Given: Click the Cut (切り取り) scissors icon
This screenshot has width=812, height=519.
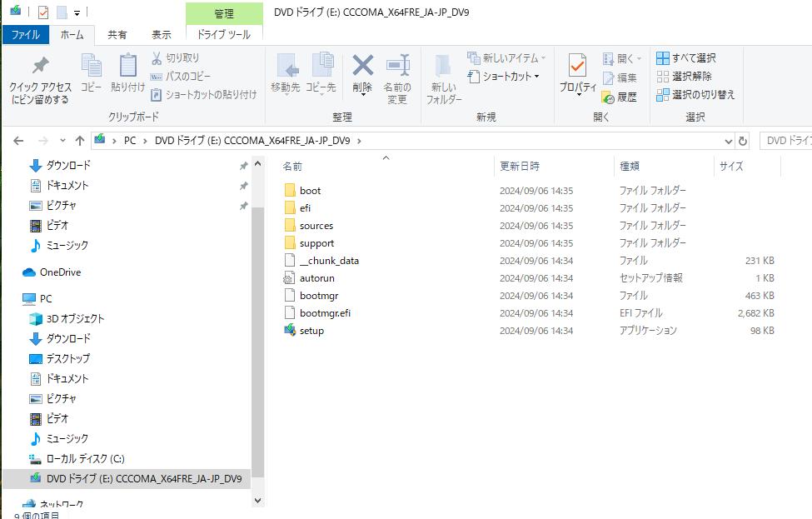Looking at the screenshot, I should click(x=157, y=58).
